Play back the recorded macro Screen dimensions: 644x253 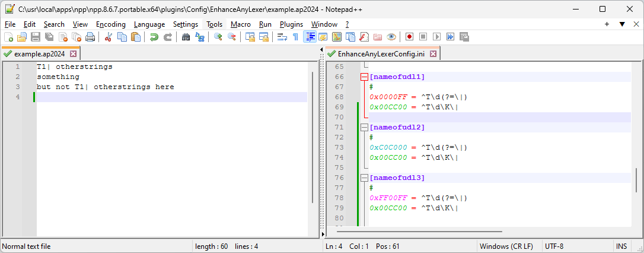click(x=437, y=37)
